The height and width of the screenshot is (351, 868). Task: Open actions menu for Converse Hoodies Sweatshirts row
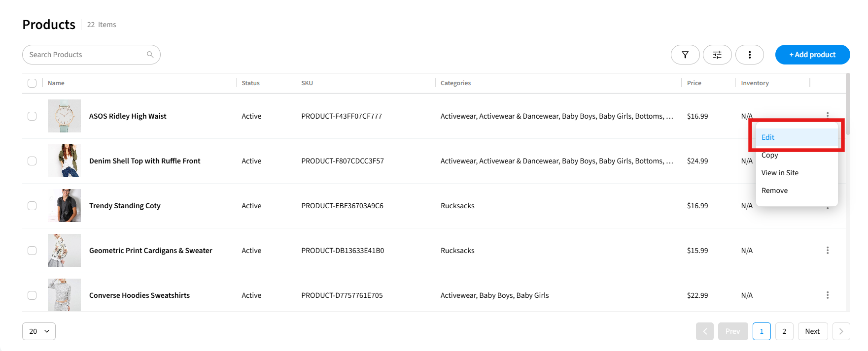827,295
